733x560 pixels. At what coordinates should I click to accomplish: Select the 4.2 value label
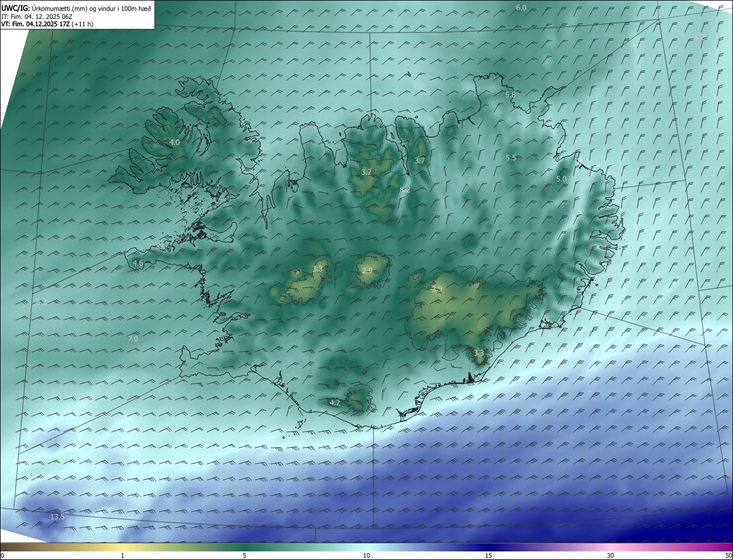[x=335, y=403]
